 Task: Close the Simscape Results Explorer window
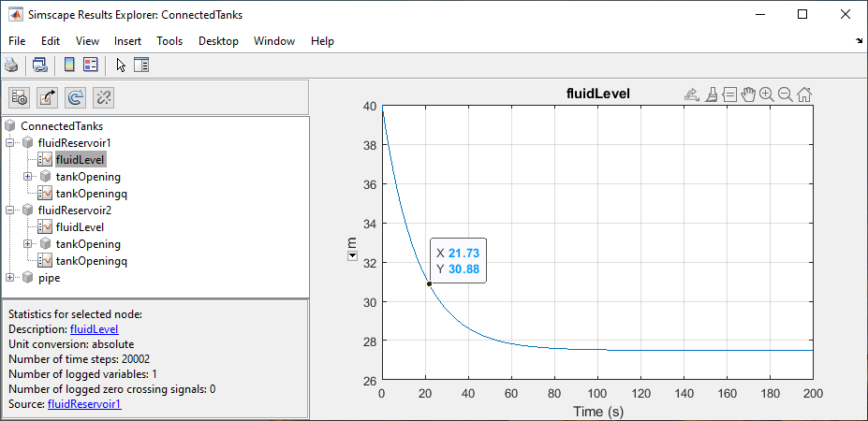[845, 15]
